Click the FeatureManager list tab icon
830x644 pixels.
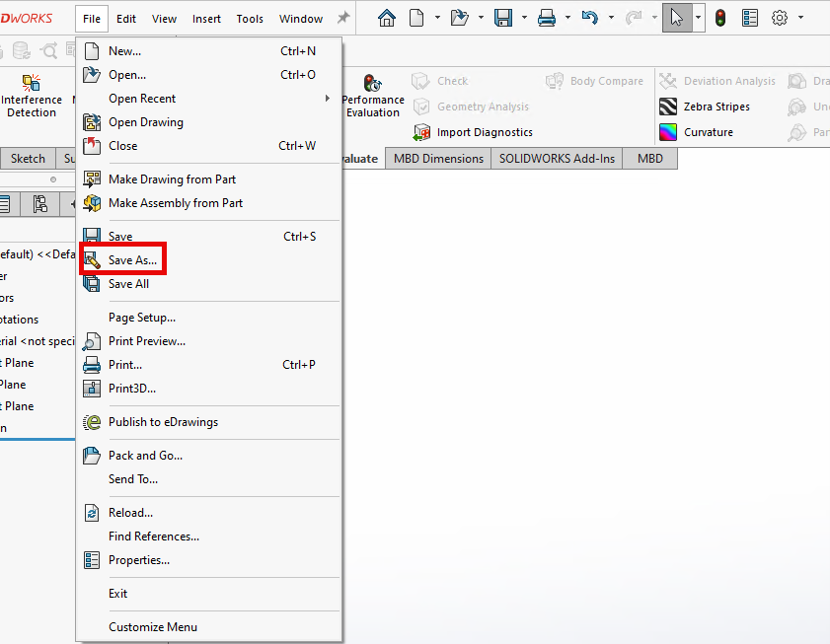[5, 204]
